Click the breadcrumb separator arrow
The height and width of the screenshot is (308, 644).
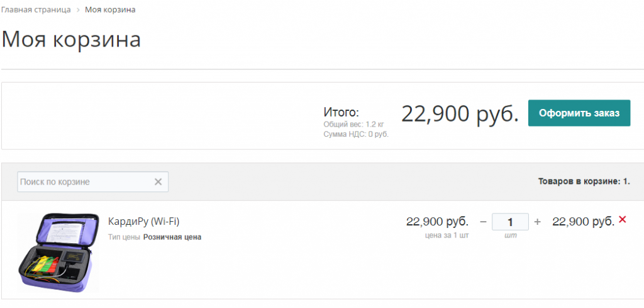click(x=78, y=10)
